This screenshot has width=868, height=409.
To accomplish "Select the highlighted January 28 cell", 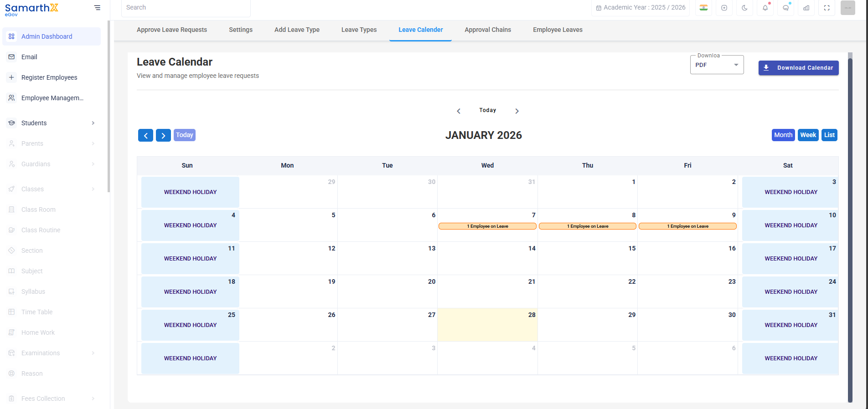I will 487,325.
